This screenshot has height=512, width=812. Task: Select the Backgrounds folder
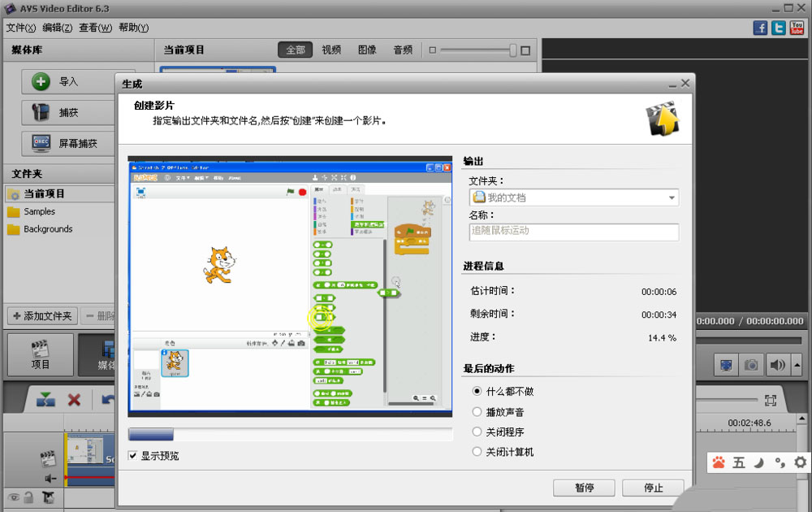coord(48,229)
